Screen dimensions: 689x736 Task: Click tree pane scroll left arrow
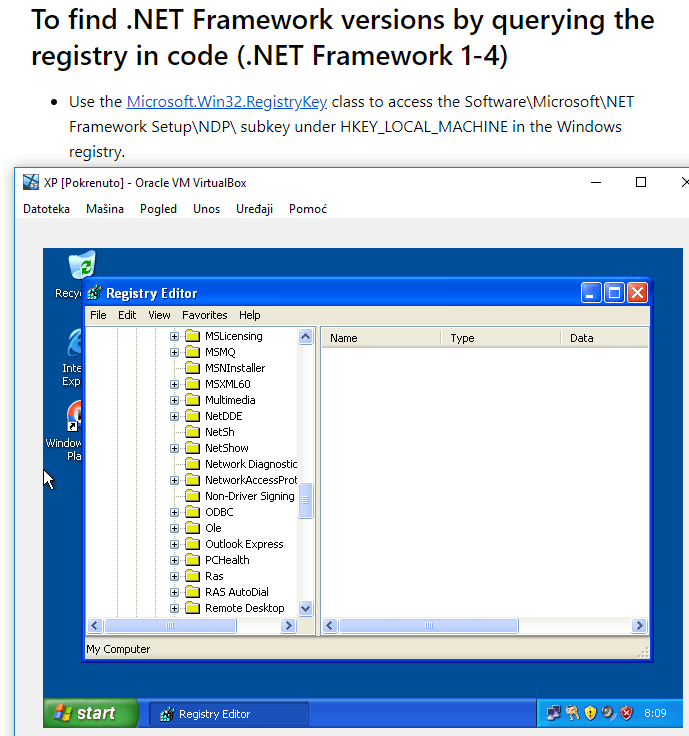(x=95, y=626)
